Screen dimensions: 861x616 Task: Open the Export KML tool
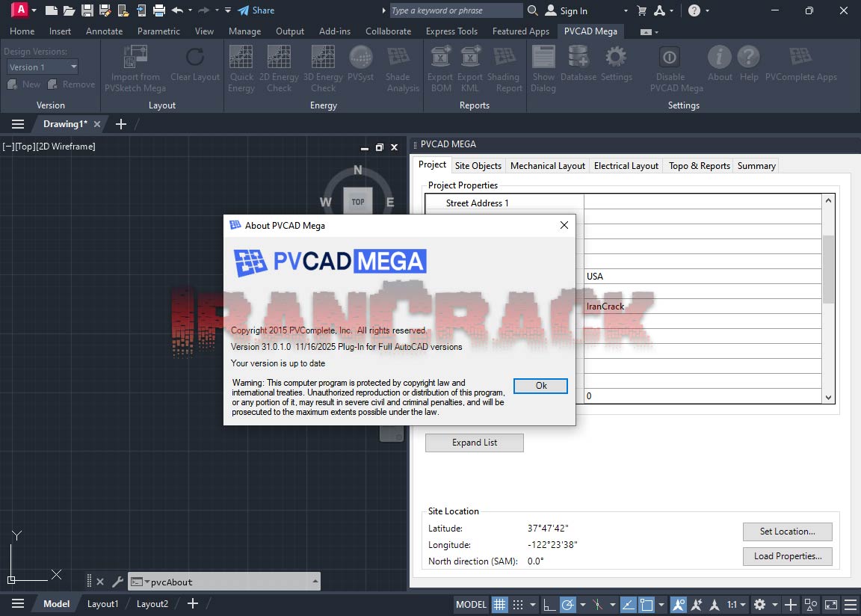pyautogui.click(x=470, y=67)
